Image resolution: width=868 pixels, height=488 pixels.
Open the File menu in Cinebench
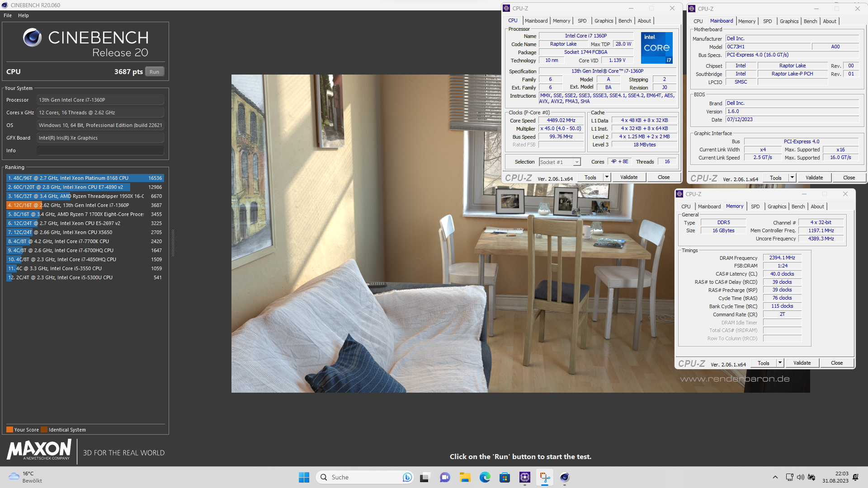[x=8, y=15]
